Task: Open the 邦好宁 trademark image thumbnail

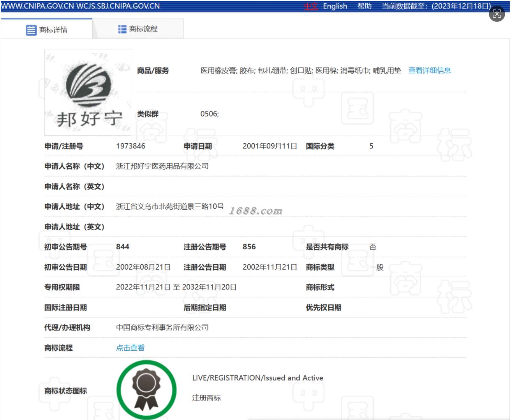Action: point(88,92)
